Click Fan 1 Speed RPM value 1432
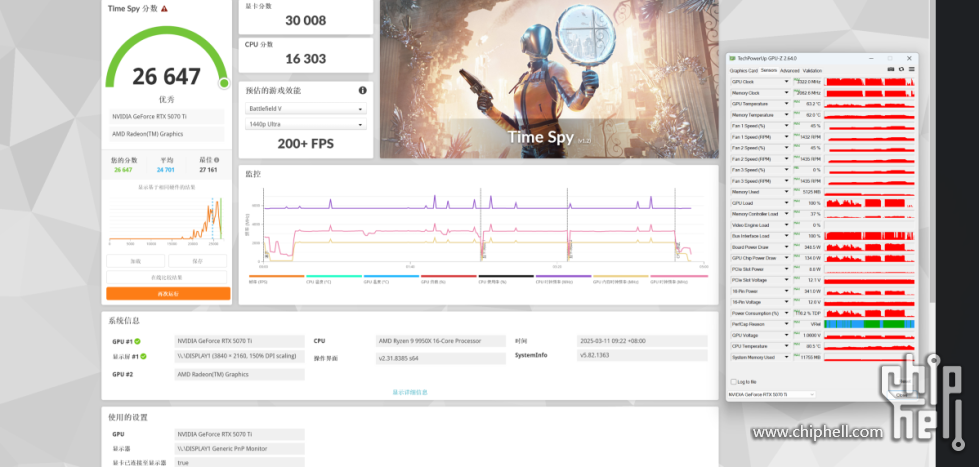This screenshot has height=467, width=979. 809,137
